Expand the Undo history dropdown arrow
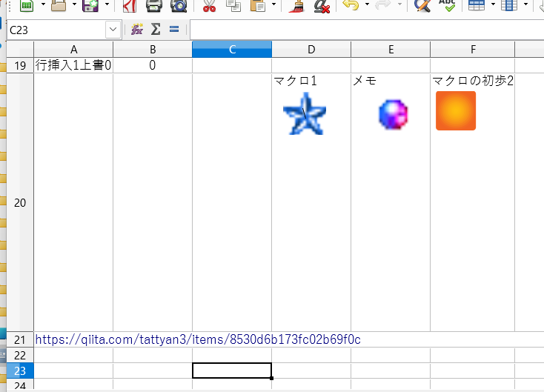Screen dimensions: 544x392 tap(367, 4)
